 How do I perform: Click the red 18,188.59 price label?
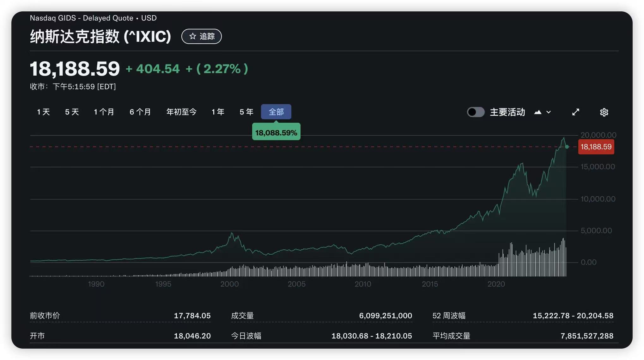pos(596,147)
